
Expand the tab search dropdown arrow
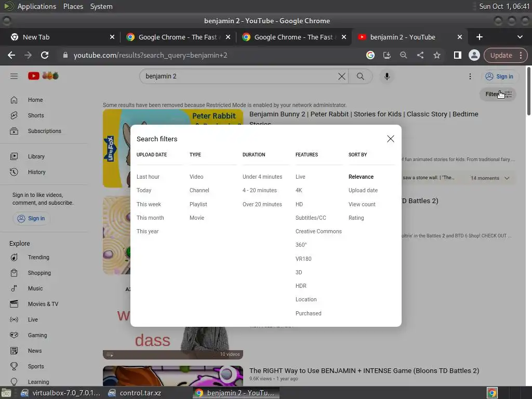click(x=520, y=37)
